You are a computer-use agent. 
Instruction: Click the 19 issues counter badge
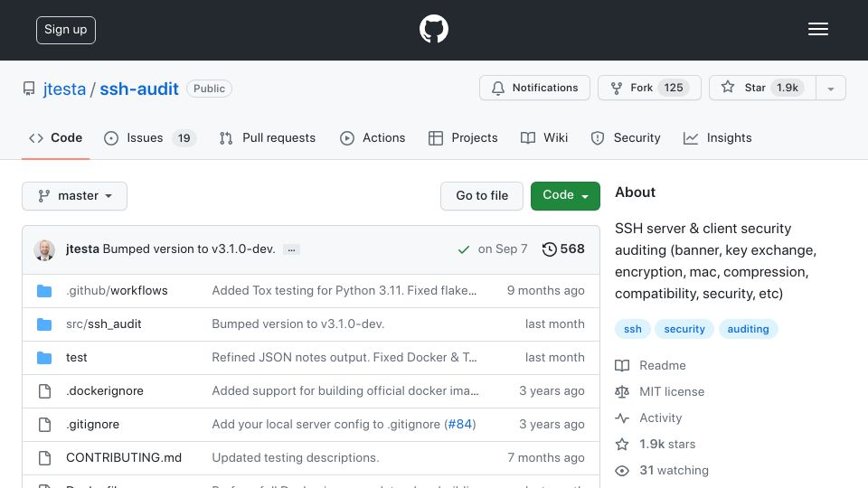click(184, 137)
